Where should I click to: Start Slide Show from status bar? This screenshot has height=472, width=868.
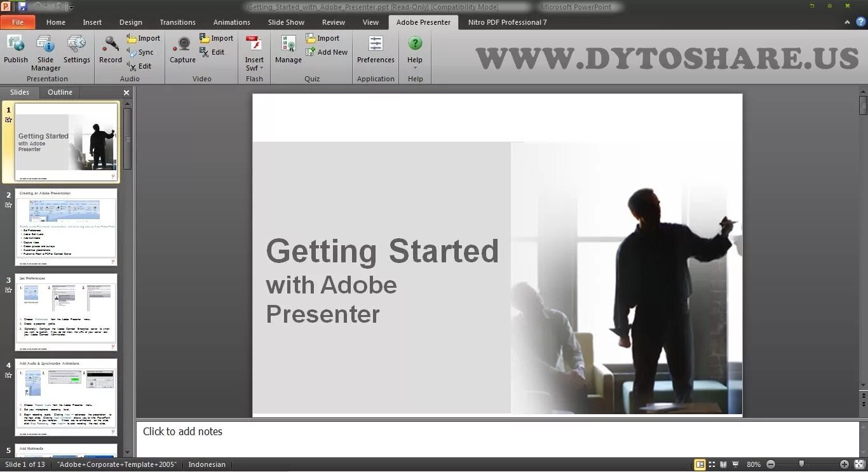coord(736,464)
